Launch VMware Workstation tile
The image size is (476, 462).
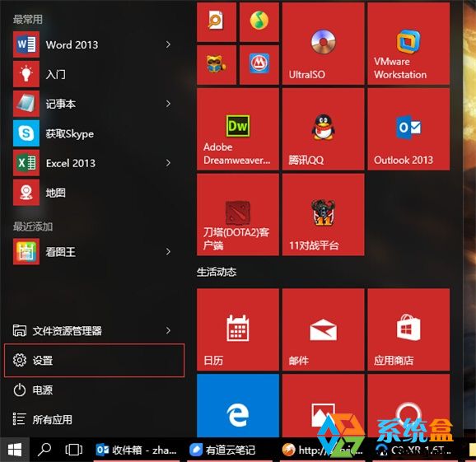coord(408,44)
